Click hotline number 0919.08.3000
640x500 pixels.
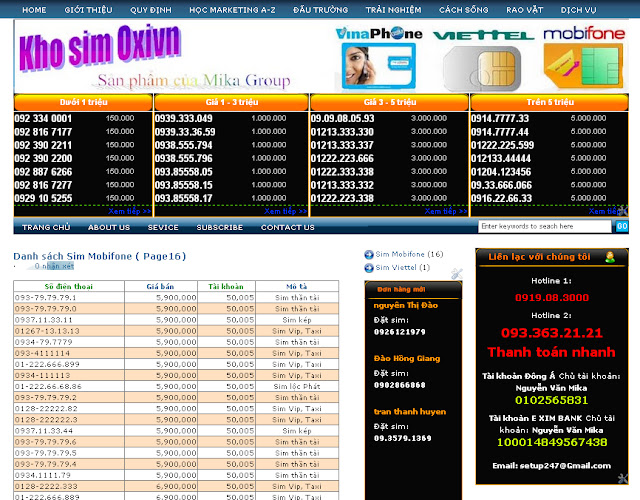tap(552, 298)
